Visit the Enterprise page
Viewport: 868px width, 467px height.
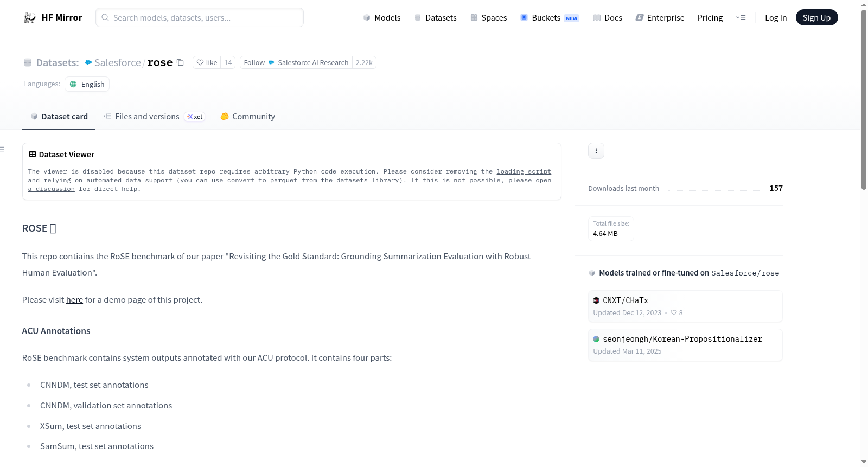click(x=660, y=18)
